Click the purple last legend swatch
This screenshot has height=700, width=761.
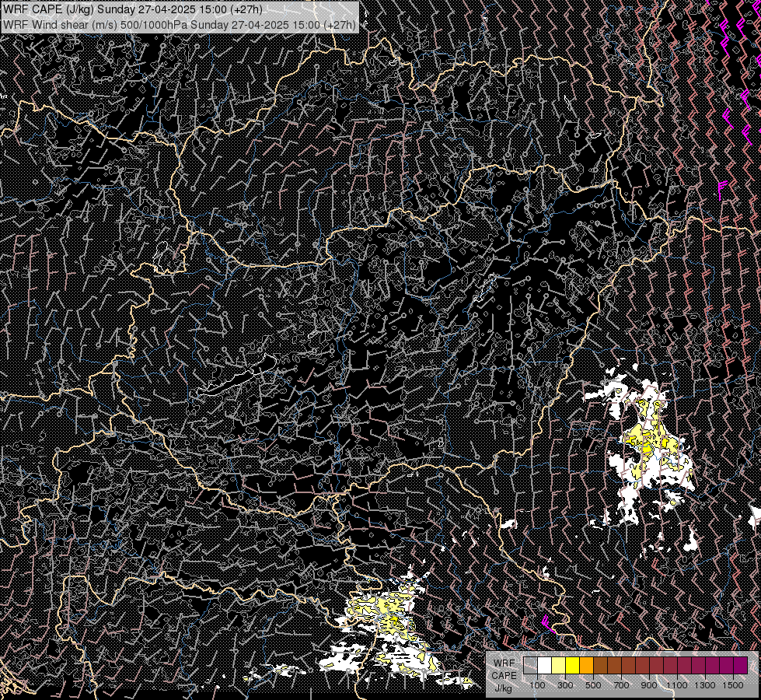coord(741,666)
